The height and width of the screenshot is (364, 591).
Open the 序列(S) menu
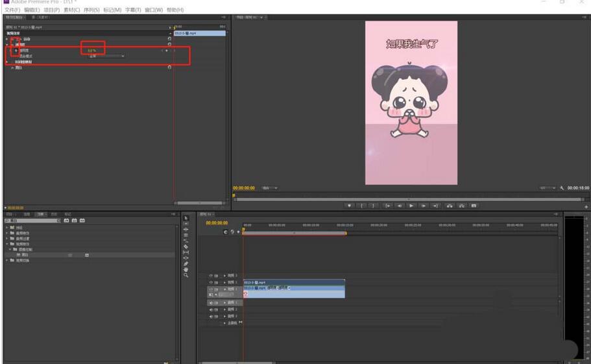[91, 10]
